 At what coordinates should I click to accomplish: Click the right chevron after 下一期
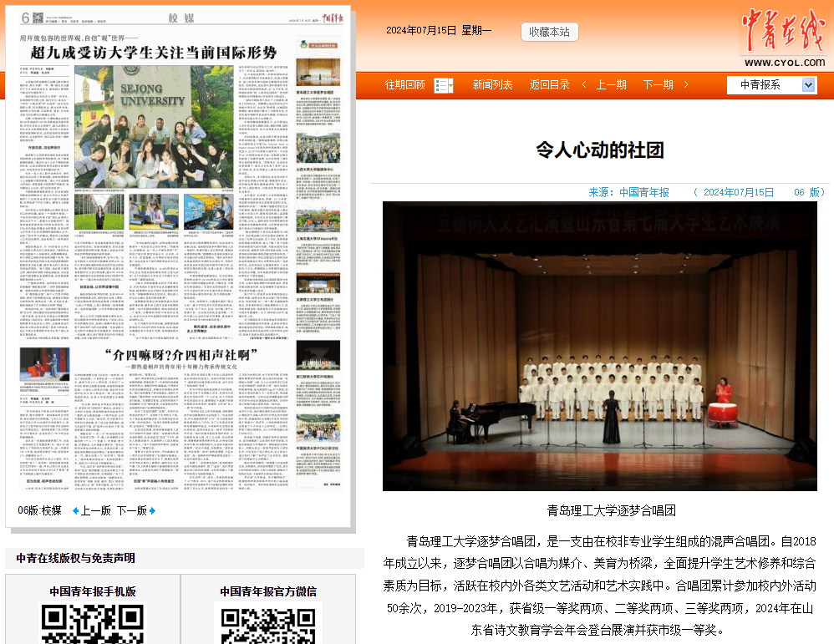point(687,85)
